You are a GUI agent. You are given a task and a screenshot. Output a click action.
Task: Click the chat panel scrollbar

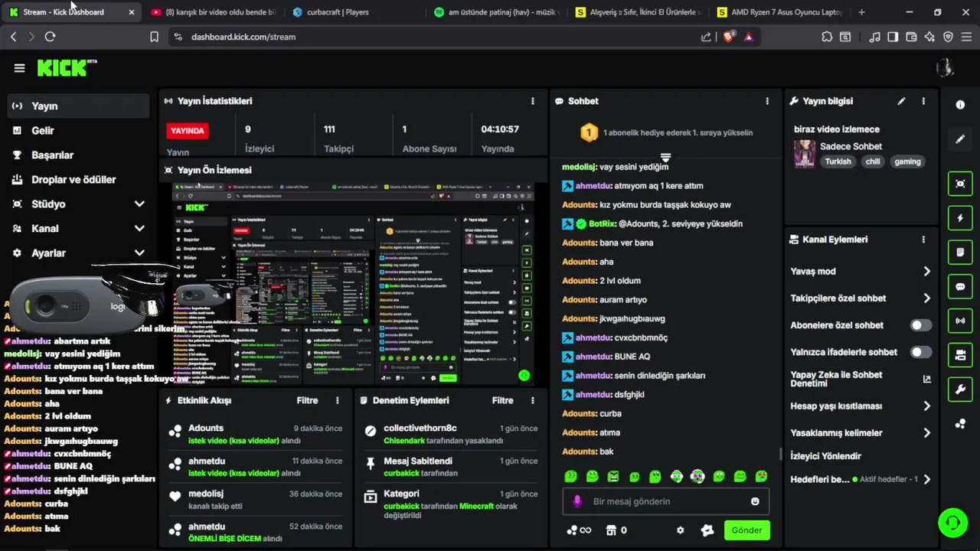coord(781,454)
